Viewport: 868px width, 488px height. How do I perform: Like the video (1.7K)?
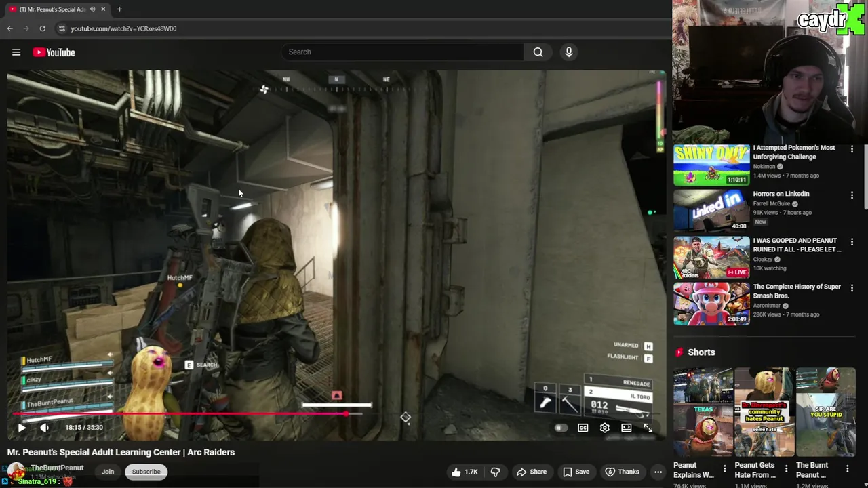(465, 472)
